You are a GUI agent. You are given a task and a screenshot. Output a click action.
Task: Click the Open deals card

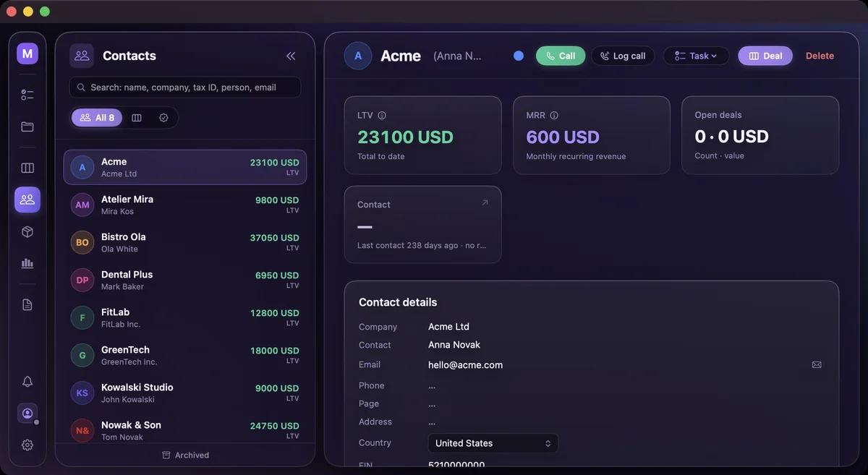[760, 135]
